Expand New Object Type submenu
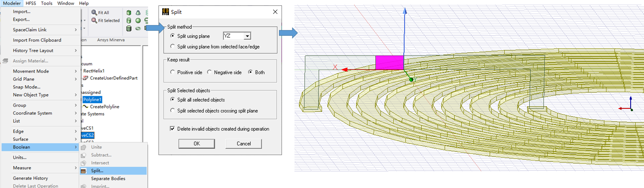Screen dimensions: 644x188 (x=40, y=95)
